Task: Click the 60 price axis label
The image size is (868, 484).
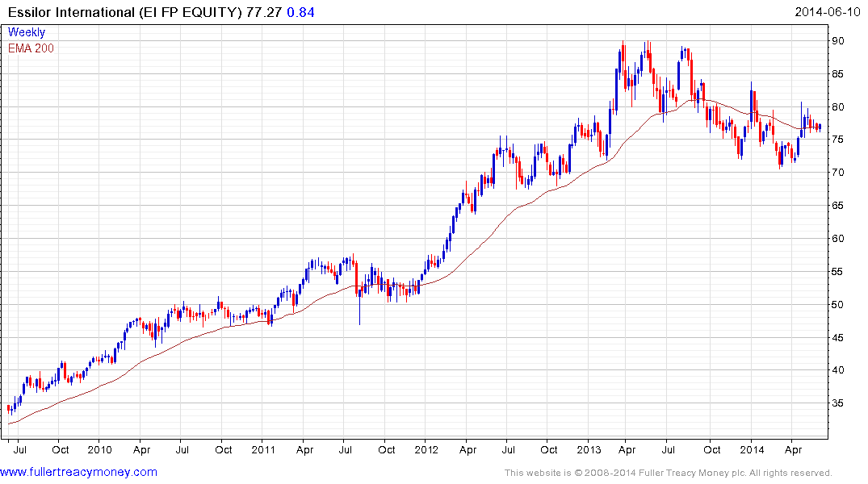Action: click(837, 239)
